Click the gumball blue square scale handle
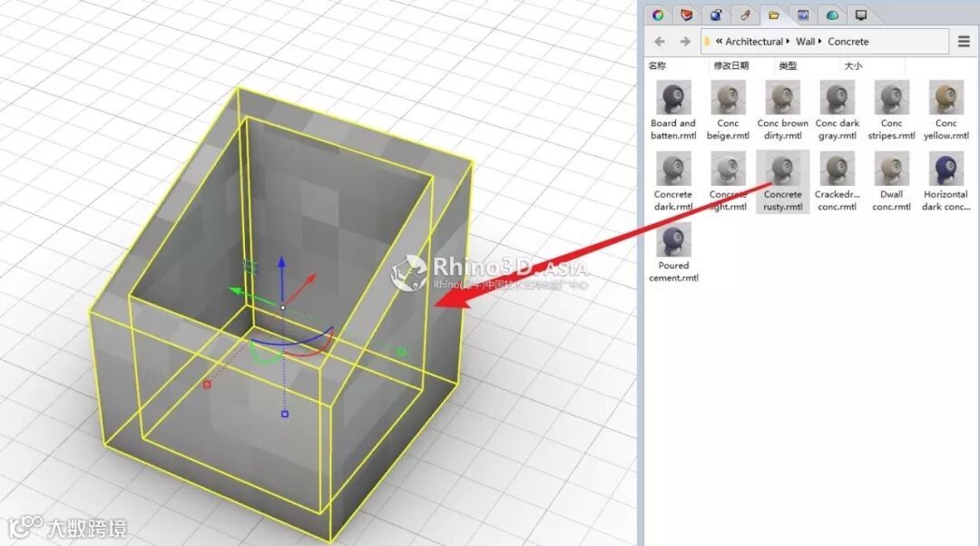This screenshot has width=980, height=546. pyautogui.click(x=284, y=414)
